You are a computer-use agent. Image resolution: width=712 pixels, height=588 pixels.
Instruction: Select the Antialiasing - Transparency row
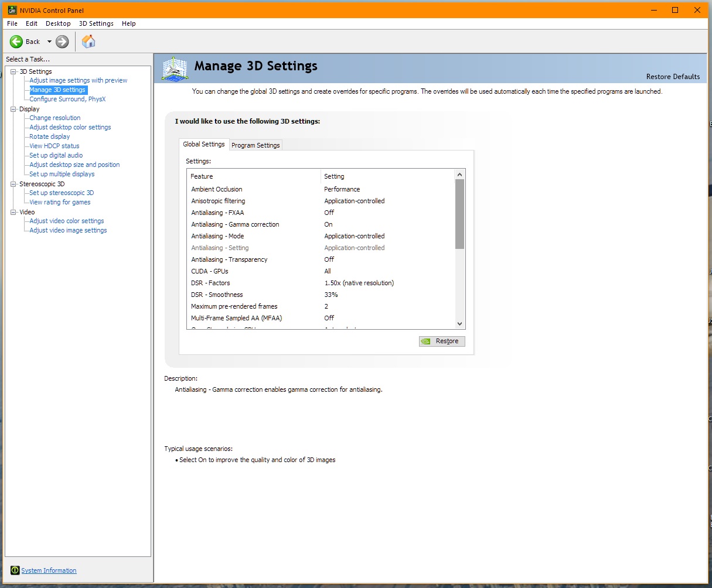pos(321,259)
